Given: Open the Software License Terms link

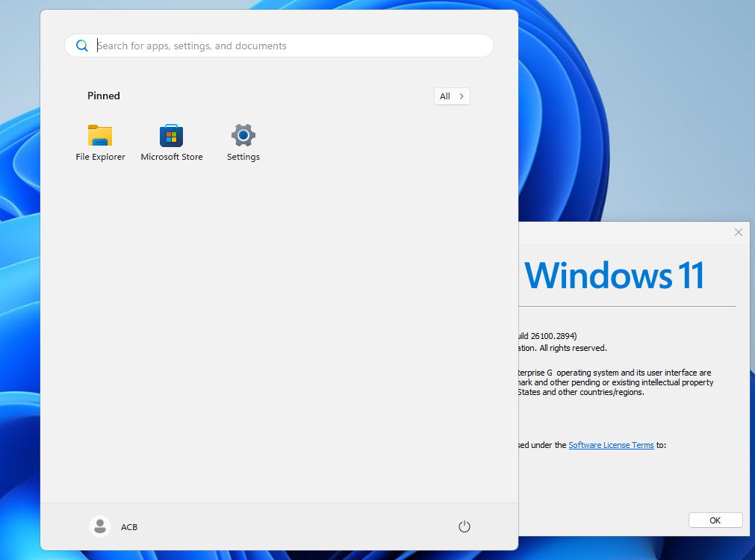Looking at the screenshot, I should pos(611,445).
